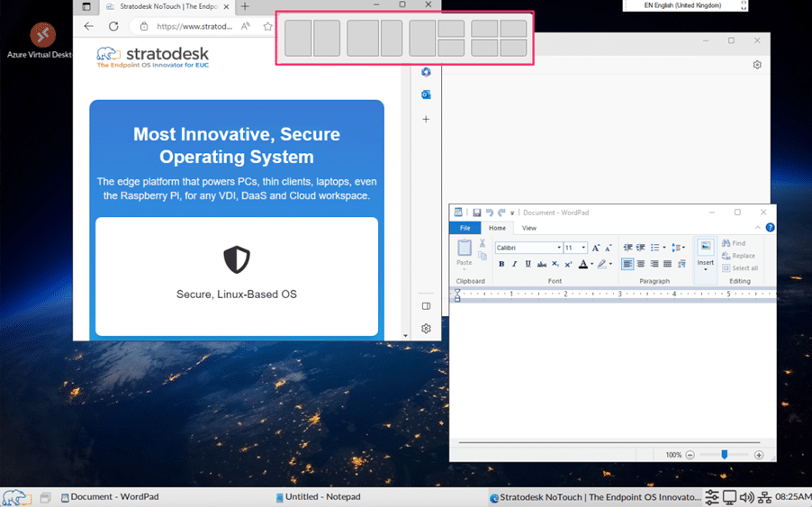Zoom in using WordPad plus button
Image resolution: width=812 pixels, height=507 pixels.
pyautogui.click(x=759, y=455)
